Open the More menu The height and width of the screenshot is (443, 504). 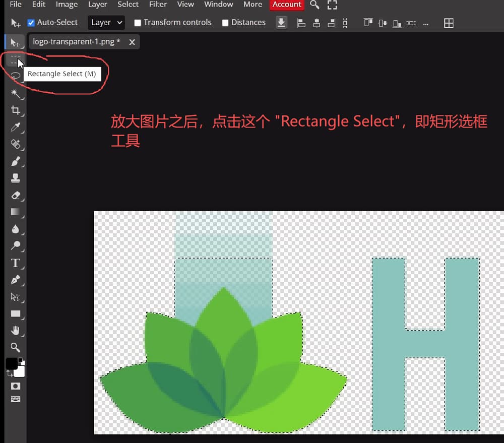coord(253,4)
